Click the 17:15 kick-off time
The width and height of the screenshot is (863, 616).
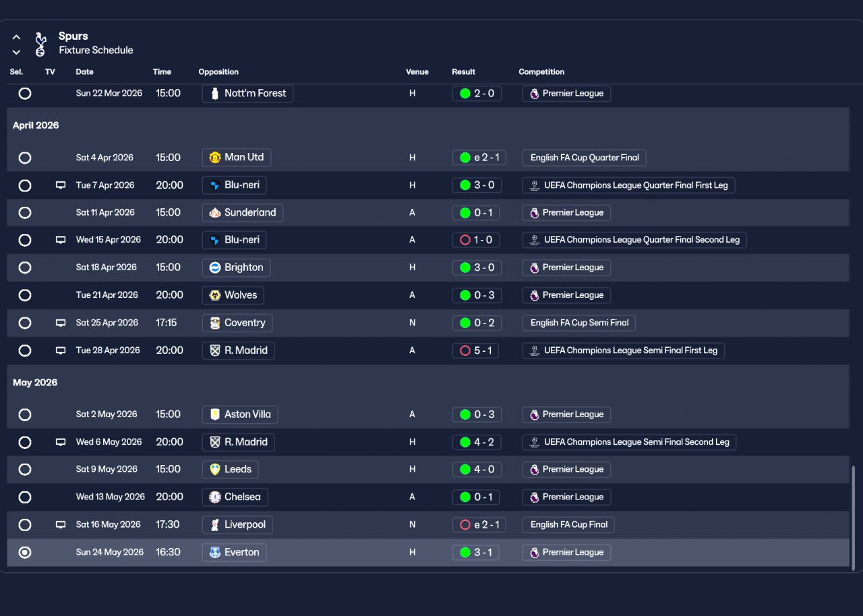click(x=167, y=323)
